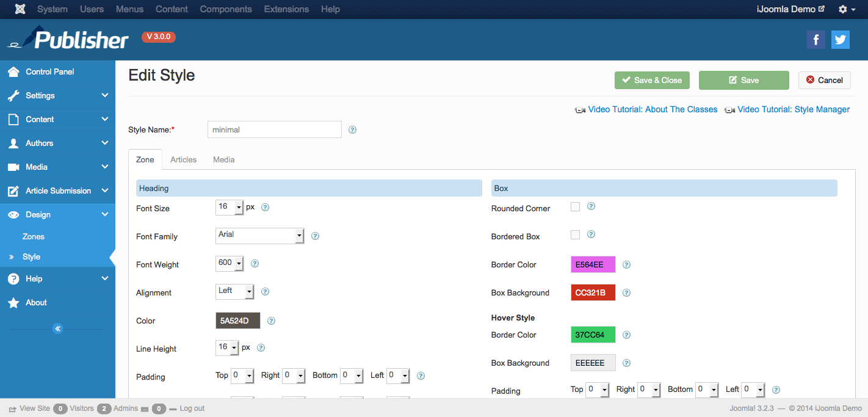This screenshot has width=868, height=417.
Task: Click the Control Panel home icon
Action: (x=13, y=71)
